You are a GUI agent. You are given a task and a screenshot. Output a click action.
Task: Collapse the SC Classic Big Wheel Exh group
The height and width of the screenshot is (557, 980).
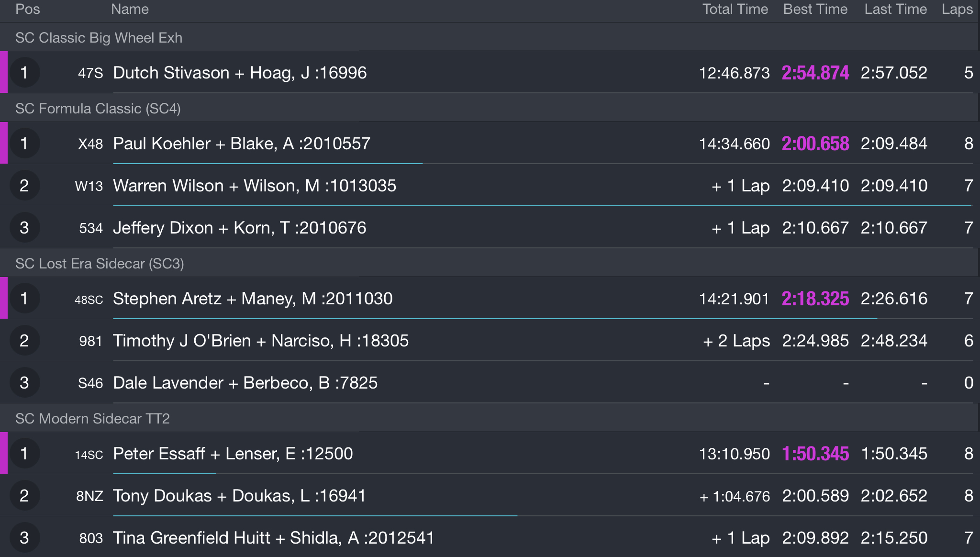tap(490, 37)
